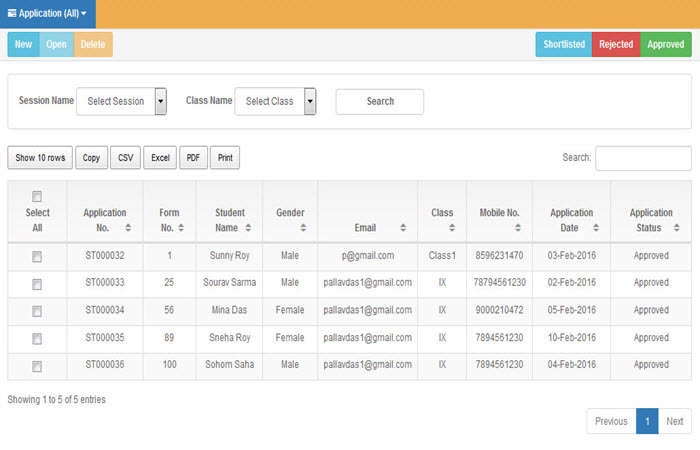Expand the Select Class dropdown
This screenshot has height=450, width=700.
tap(275, 101)
